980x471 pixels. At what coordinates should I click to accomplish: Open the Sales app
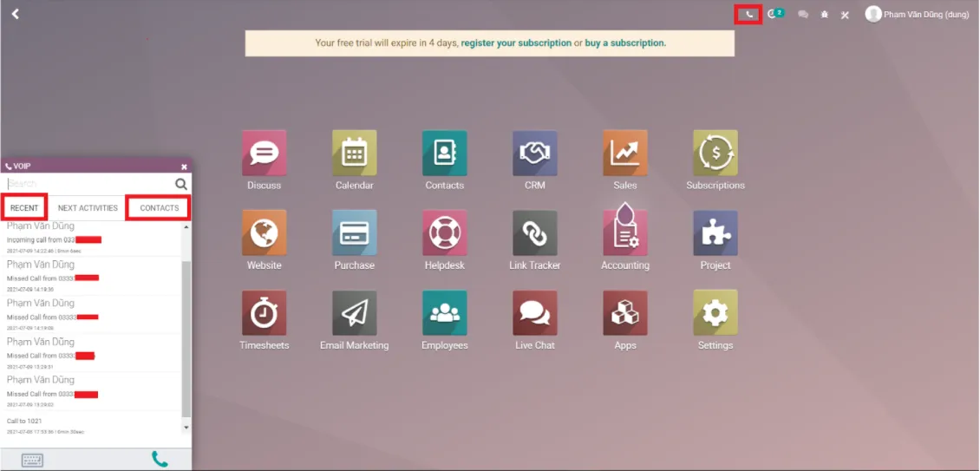625,153
